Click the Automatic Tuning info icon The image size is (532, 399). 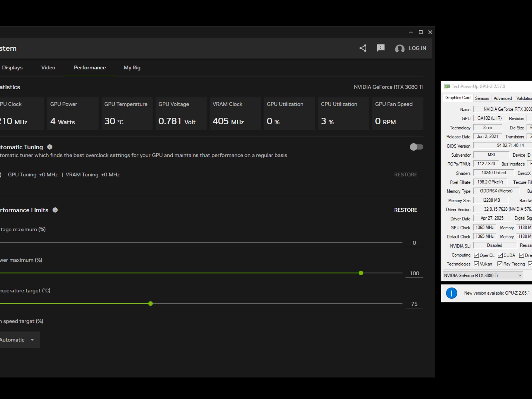pyautogui.click(x=50, y=147)
